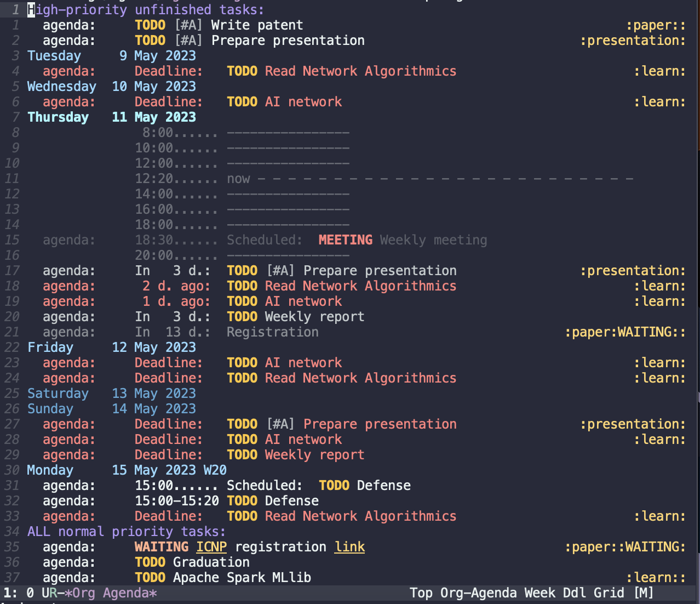Select the 'TODO Graduation' entry
The image size is (700, 604).
146,562
